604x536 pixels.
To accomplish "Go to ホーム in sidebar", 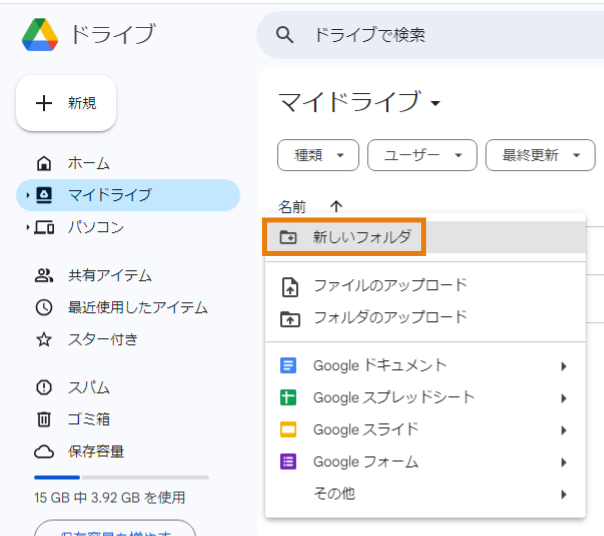I will (x=128, y=163).
